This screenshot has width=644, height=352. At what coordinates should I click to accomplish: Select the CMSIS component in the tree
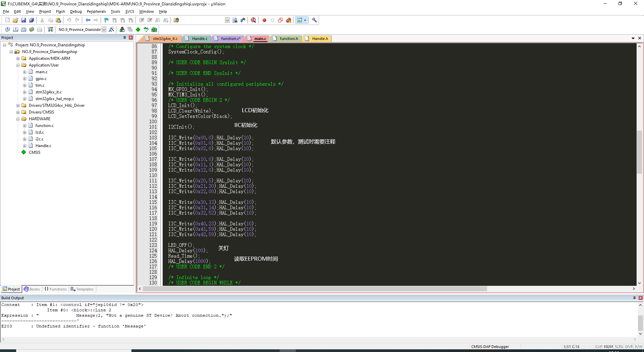34,152
